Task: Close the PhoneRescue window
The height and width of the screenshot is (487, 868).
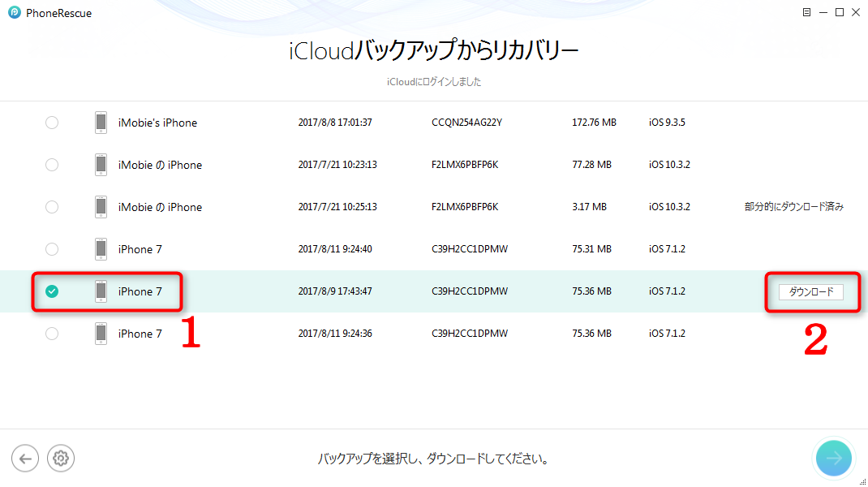Action: 856,12
